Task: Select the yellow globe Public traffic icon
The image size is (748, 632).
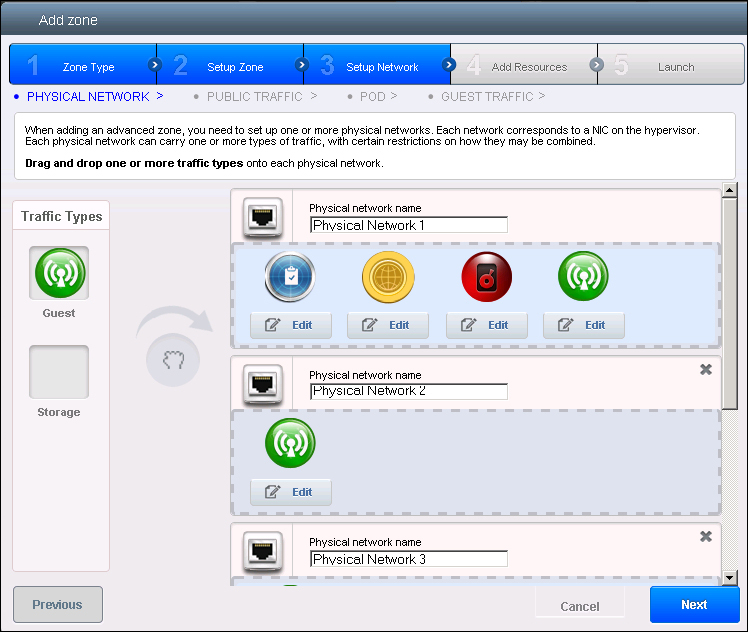Action: click(387, 277)
